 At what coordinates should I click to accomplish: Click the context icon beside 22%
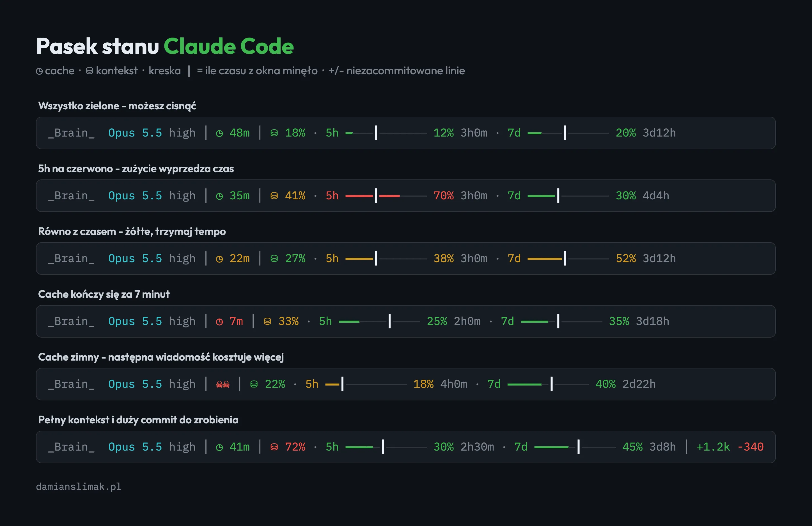254,384
